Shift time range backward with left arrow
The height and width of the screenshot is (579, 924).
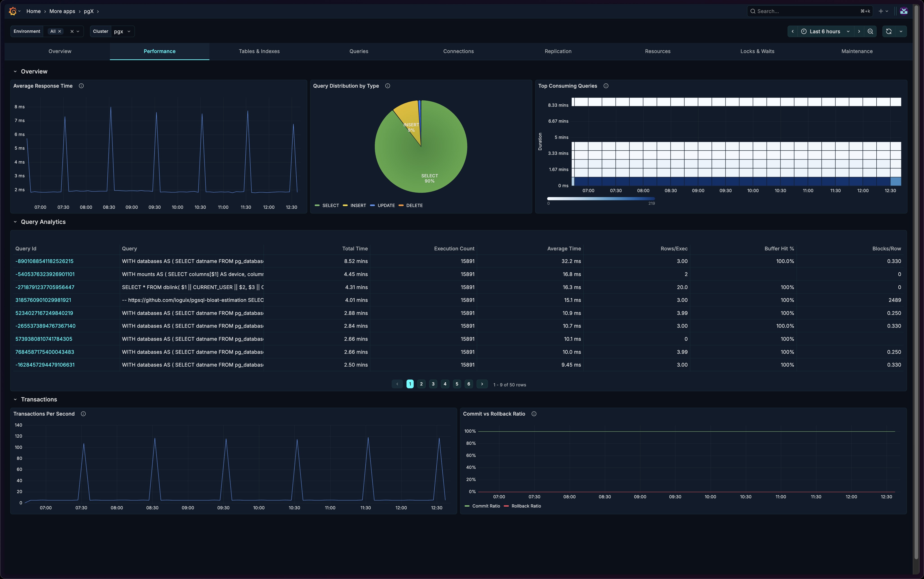793,31
